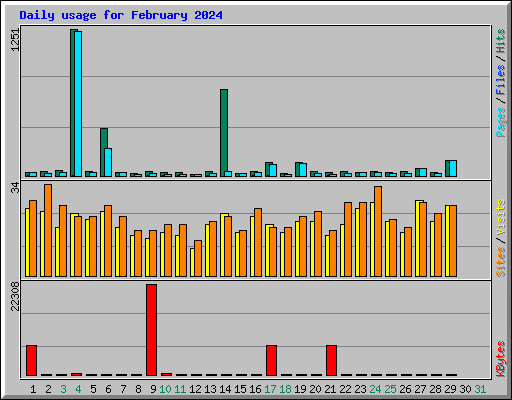Screen dimensions: 512x400
Task: Click the cyan pages bar for day 6
Action: click(108, 162)
